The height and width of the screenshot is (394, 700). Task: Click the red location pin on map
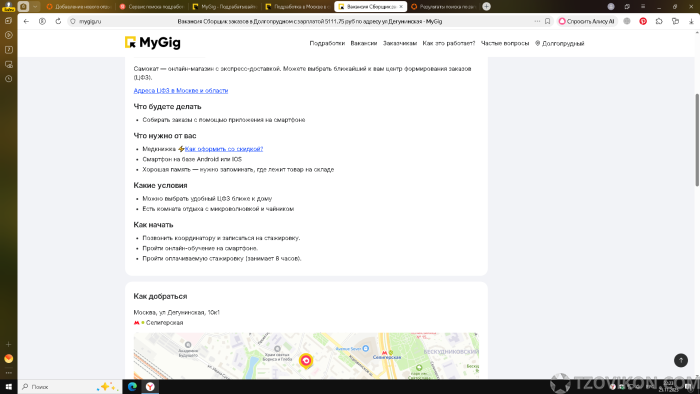[x=306, y=361]
